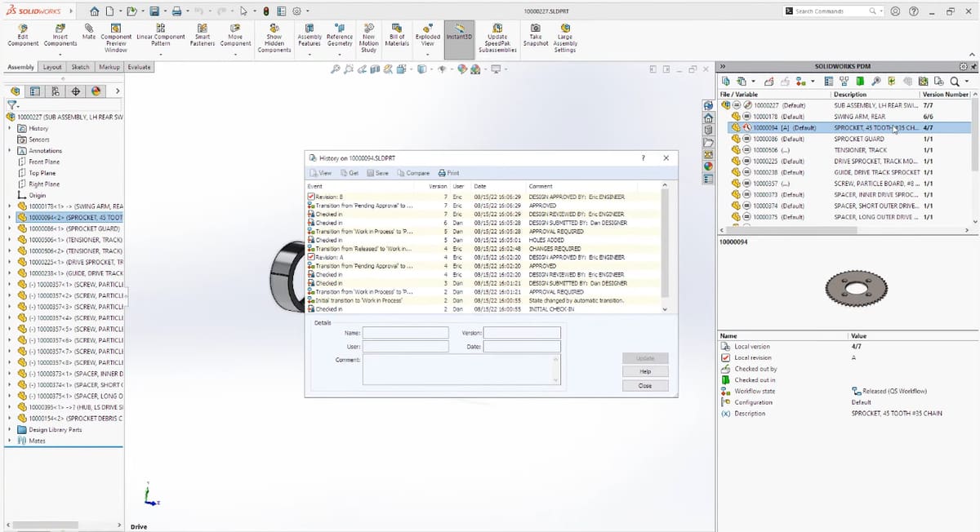Click Get in History dialog toolbar
This screenshot has width=980, height=532.
tap(350, 173)
